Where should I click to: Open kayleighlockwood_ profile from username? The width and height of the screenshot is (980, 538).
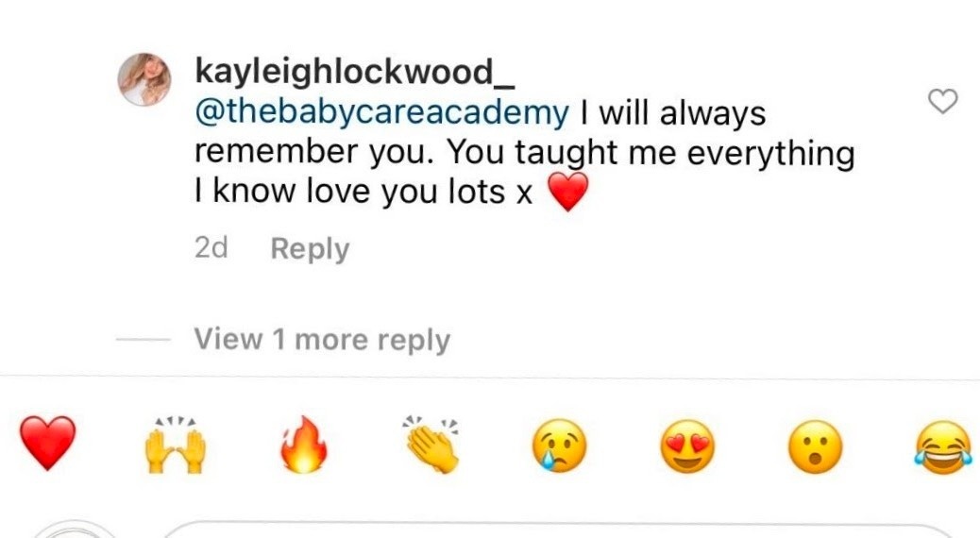click(354, 72)
